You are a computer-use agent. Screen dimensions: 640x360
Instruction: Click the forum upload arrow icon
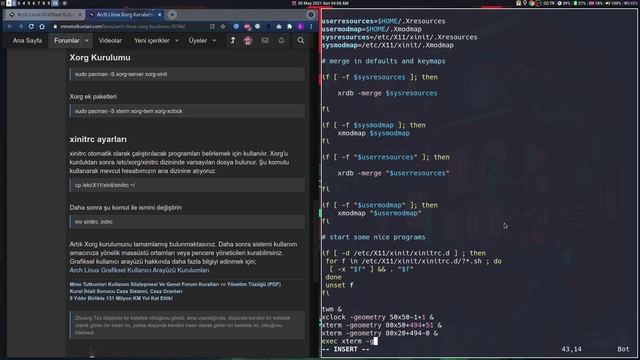232,40
